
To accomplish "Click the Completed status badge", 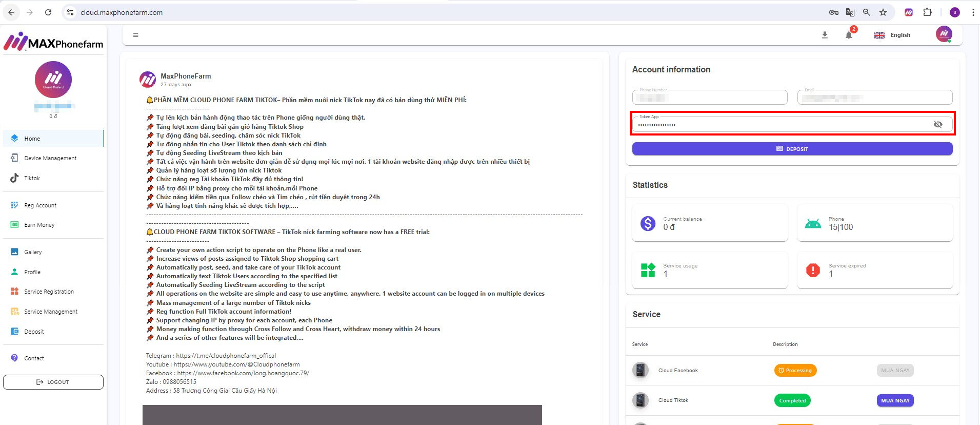I will pyautogui.click(x=792, y=400).
